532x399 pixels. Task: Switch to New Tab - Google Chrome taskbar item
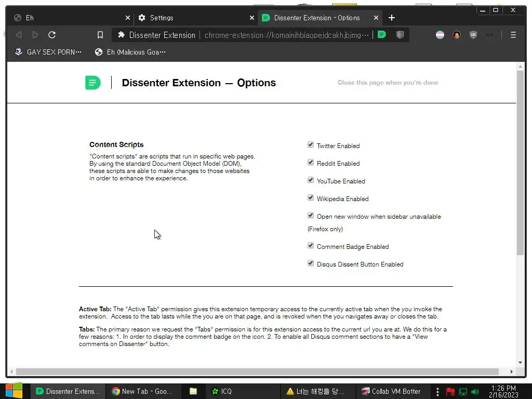[143, 391]
